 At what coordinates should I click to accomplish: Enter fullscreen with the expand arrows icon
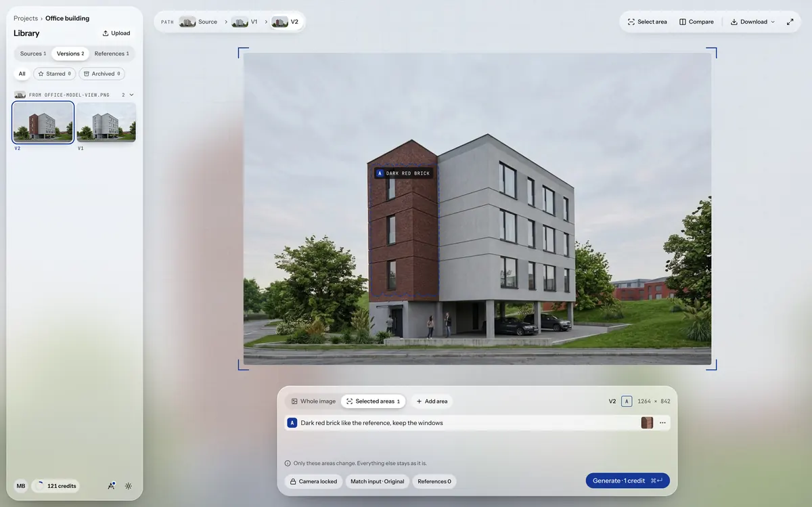tap(790, 22)
